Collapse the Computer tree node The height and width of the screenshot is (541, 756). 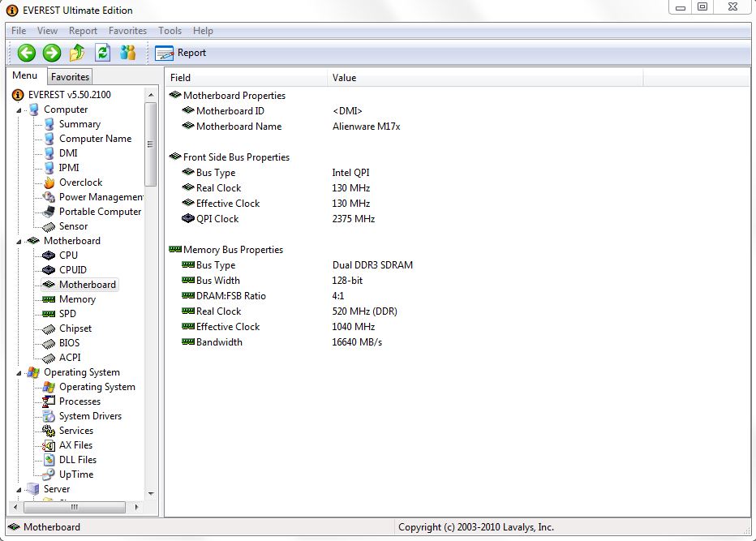tap(19, 110)
